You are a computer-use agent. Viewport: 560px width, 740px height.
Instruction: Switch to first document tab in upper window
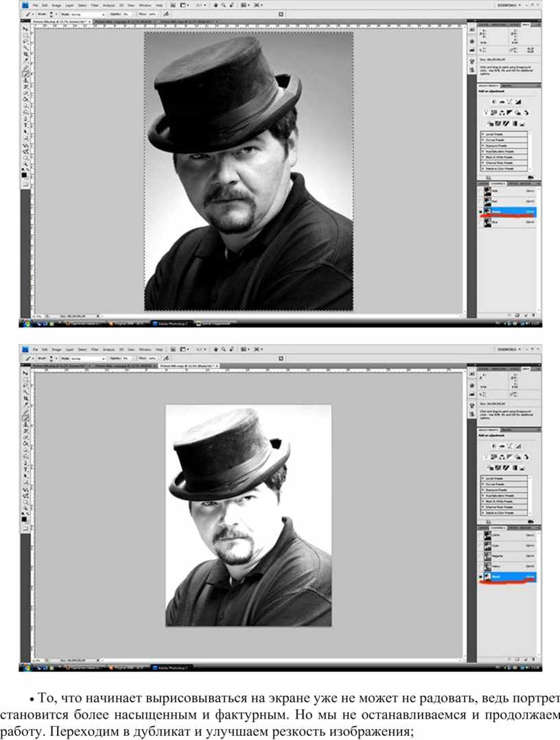pyautogui.click(x=62, y=22)
